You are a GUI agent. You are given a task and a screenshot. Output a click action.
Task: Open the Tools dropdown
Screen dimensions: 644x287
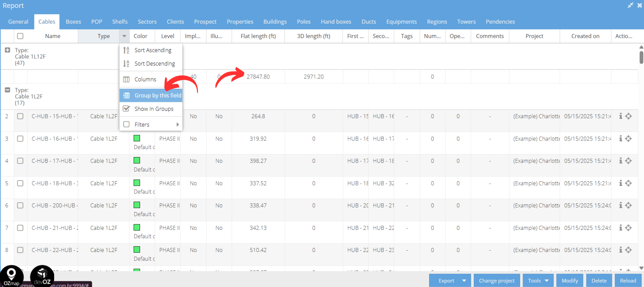pyautogui.click(x=538, y=281)
